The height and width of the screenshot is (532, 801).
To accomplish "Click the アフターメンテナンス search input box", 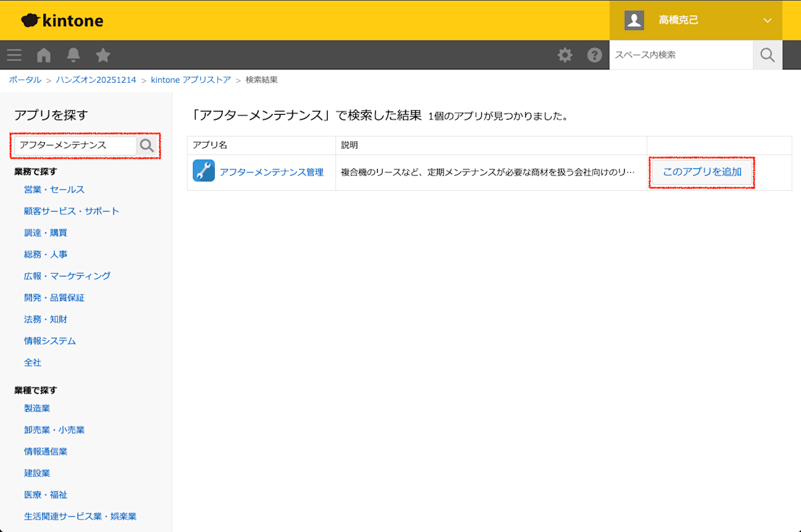I will (x=73, y=145).
